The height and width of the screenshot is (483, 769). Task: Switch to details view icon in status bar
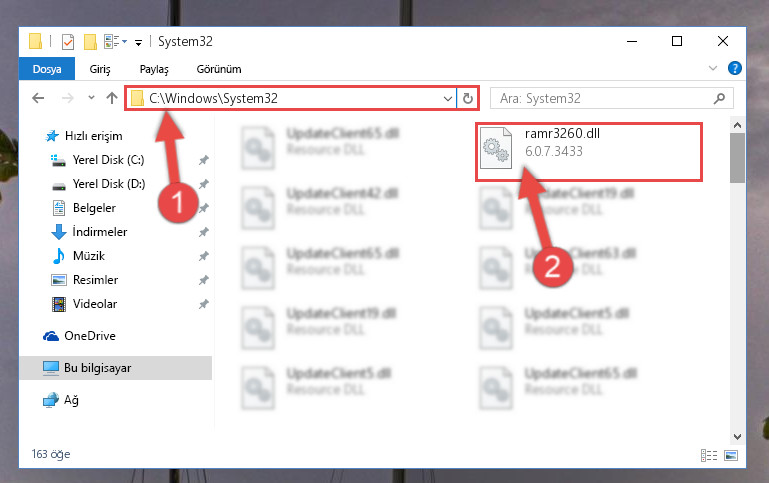(x=709, y=456)
